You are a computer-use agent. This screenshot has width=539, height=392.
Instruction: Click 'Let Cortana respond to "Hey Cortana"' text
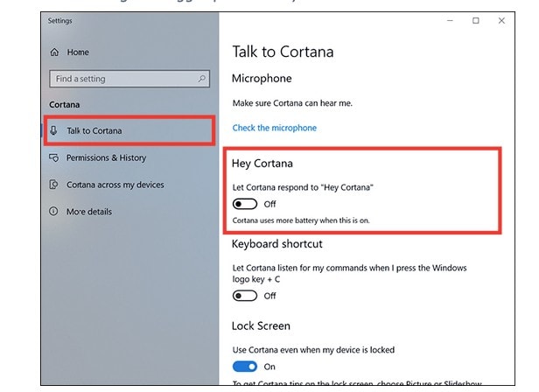click(303, 187)
